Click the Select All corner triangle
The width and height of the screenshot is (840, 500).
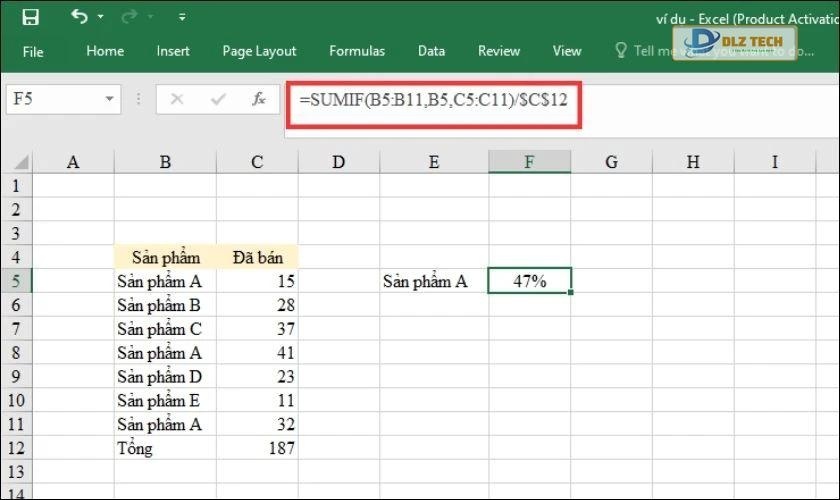pyautogui.click(x=17, y=162)
